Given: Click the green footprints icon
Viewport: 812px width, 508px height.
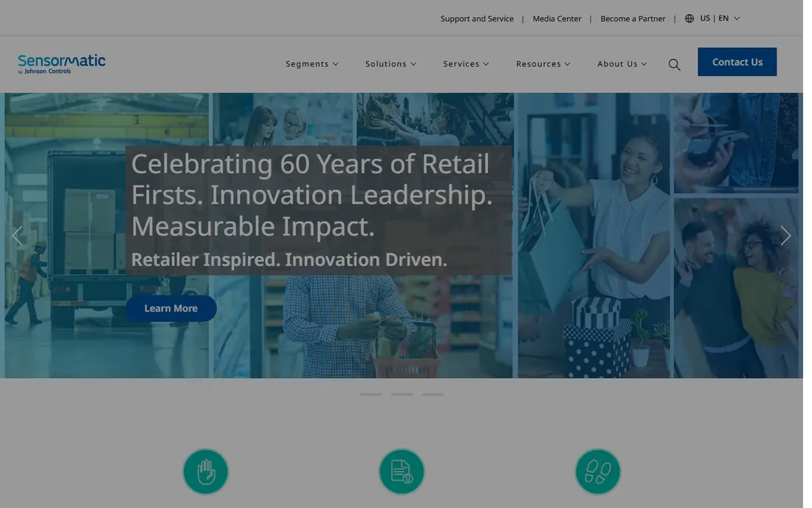Looking at the screenshot, I should 598,471.
